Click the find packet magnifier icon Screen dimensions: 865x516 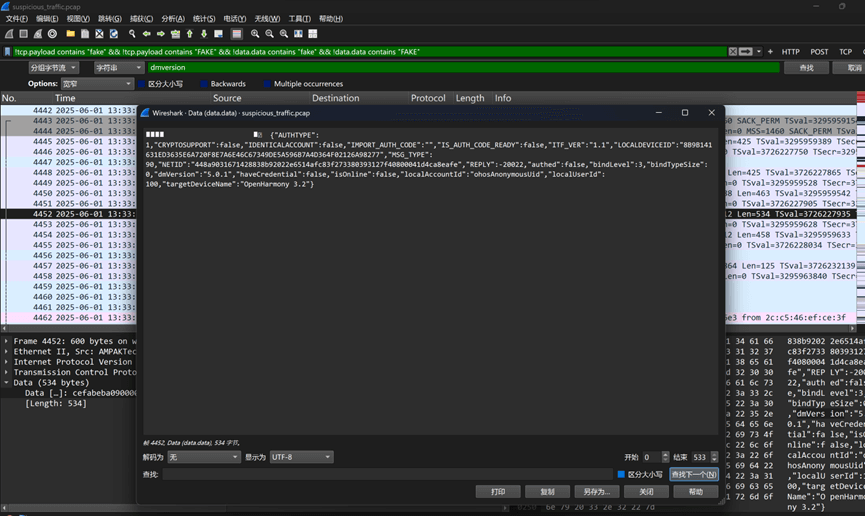click(132, 34)
